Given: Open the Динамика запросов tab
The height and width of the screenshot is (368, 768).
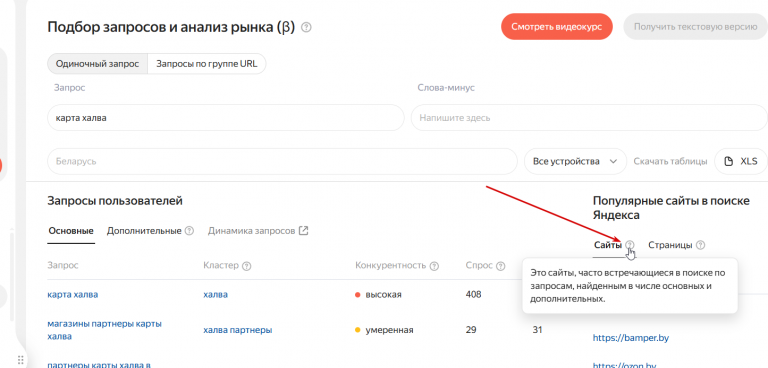Looking at the screenshot, I should point(251,231).
